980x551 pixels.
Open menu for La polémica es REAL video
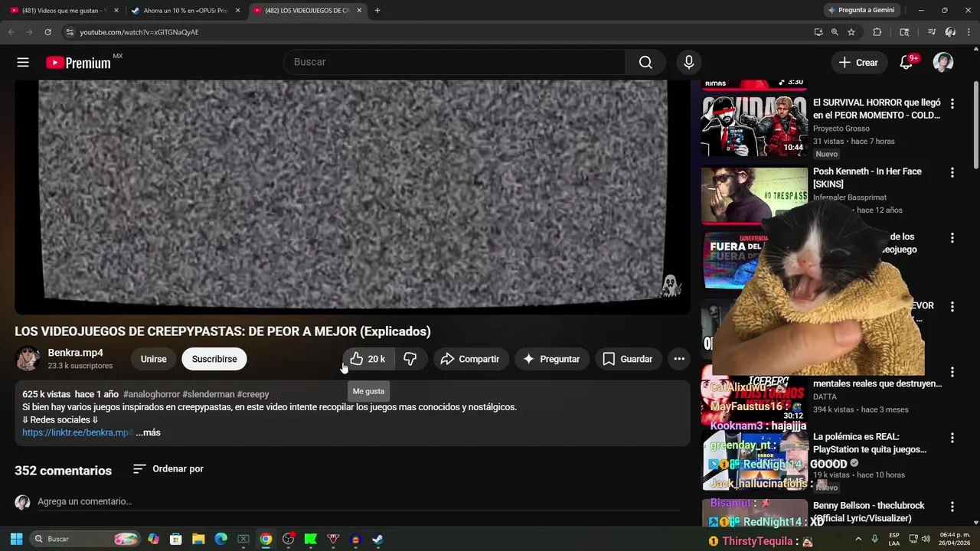[952, 438]
